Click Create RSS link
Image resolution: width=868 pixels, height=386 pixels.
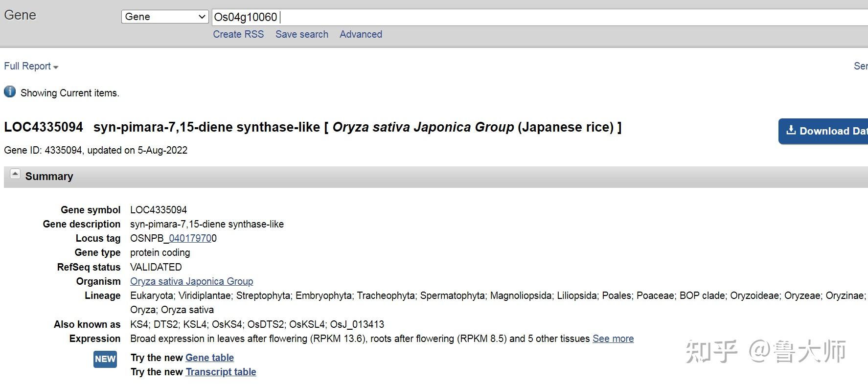tap(238, 34)
